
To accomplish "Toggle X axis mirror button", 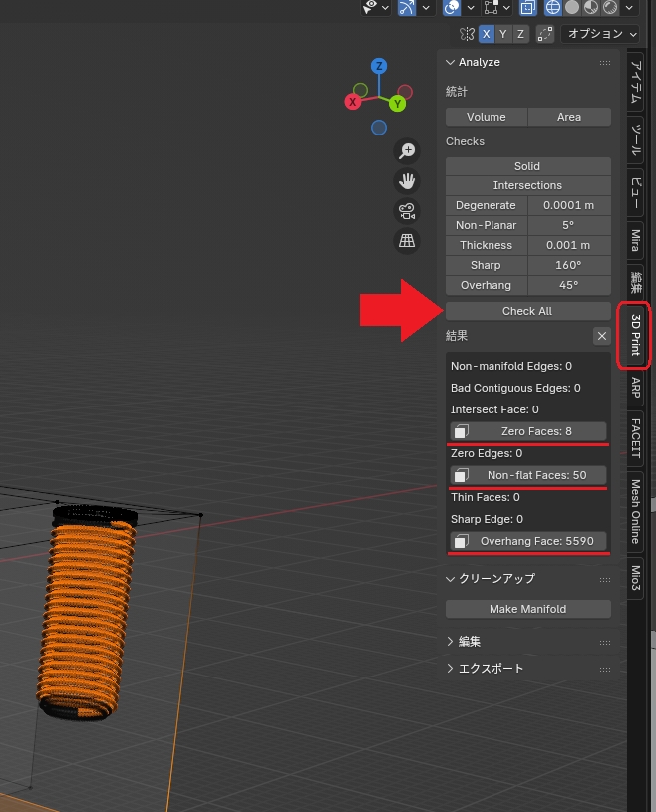I will (x=487, y=34).
